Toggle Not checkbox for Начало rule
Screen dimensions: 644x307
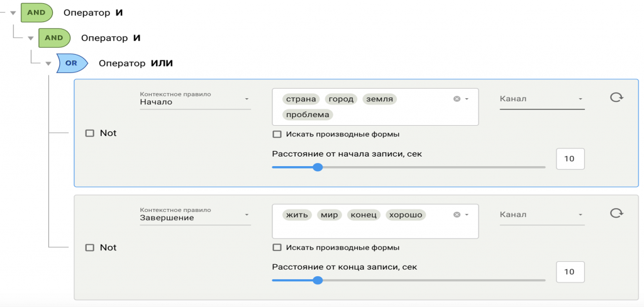(x=89, y=133)
